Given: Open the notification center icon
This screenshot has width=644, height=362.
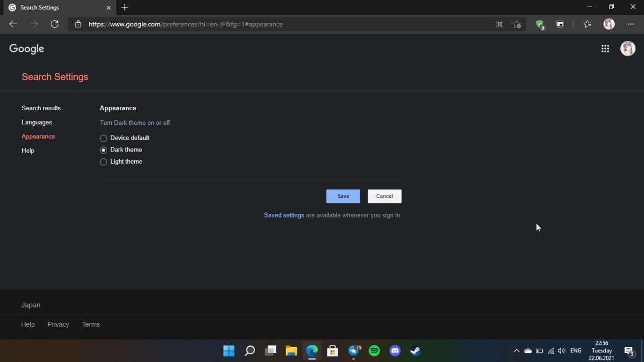Looking at the screenshot, I should [629, 351].
